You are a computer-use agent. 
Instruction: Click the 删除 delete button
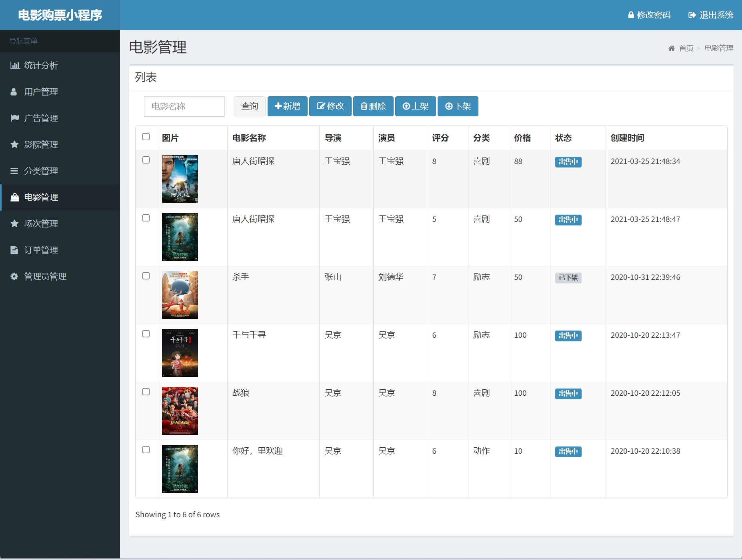coord(373,106)
